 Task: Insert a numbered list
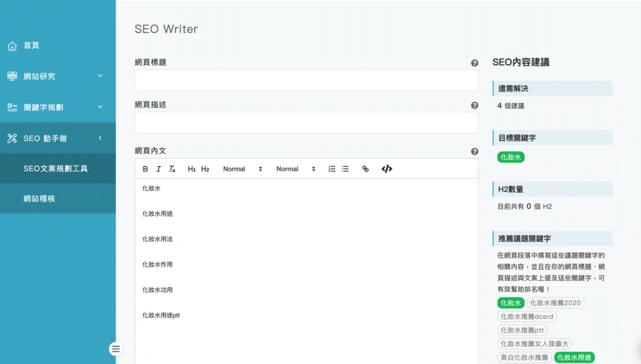coord(332,169)
